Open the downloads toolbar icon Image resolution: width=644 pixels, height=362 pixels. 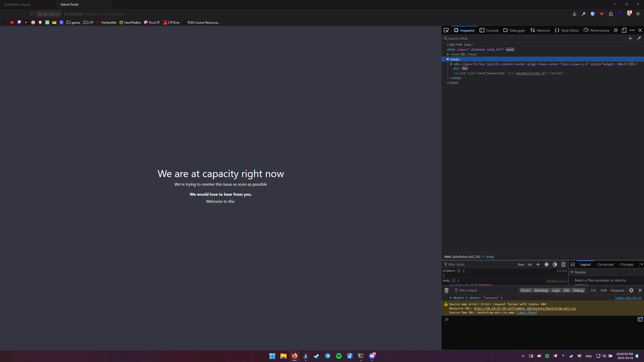click(x=574, y=14)
